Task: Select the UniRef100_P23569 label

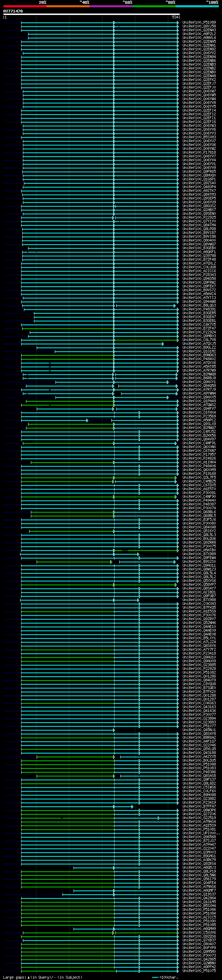Action: point(199,416)
